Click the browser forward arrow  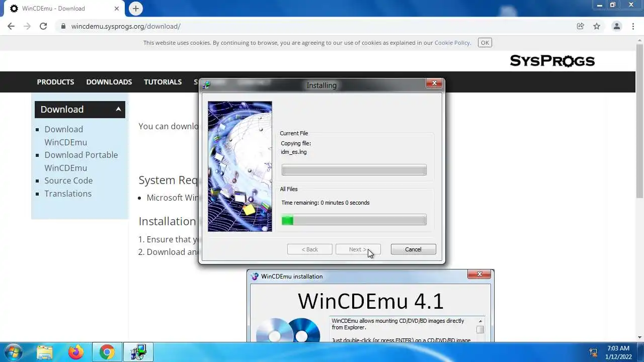tap(27, 26)
